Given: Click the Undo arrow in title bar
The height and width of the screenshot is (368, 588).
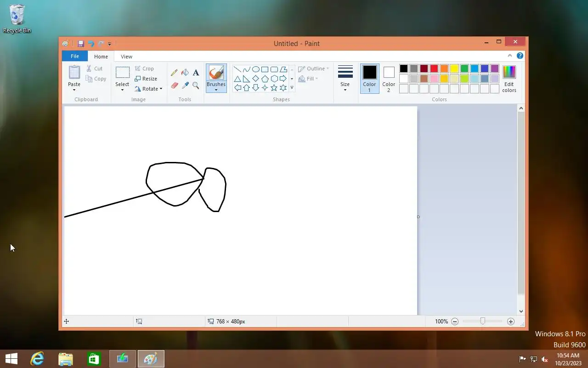Looking at the screenshot, I should (x=90, y=44).
